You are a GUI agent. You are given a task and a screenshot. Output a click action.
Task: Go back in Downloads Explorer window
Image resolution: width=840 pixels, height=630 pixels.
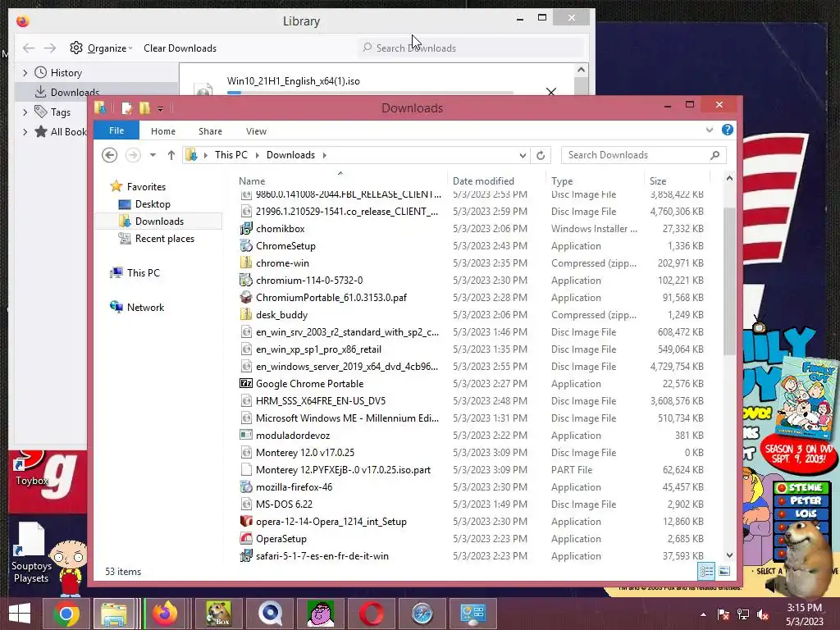click(110, 155)
